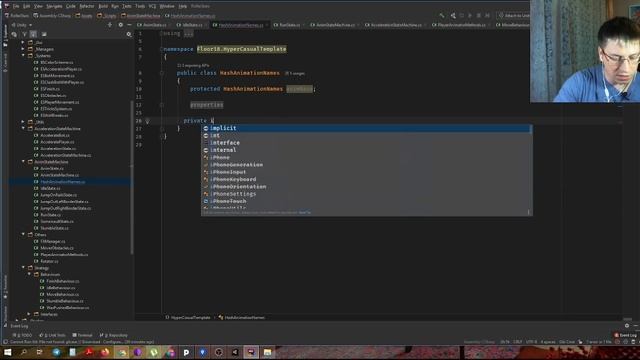Select AccelerateBot.cs in the project tree
640x360 pixels.
tap(55, 135)
